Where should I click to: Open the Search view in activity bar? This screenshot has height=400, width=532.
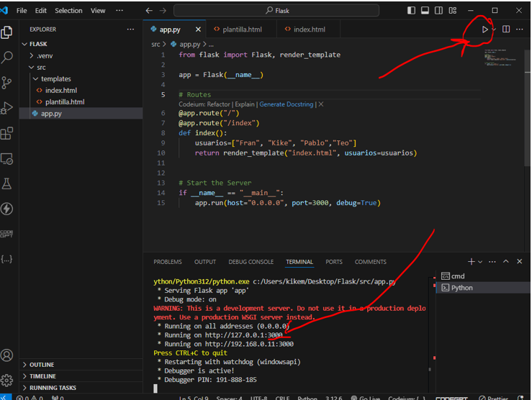pos(7,58)
